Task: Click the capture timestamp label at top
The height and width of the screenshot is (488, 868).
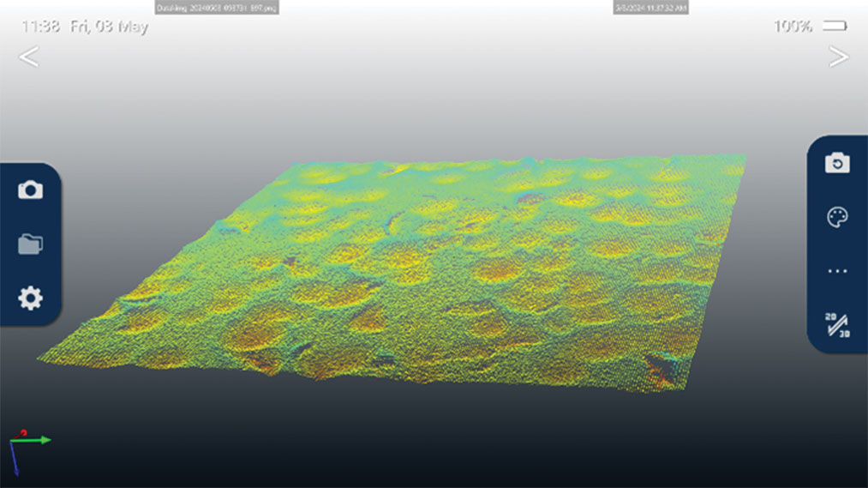Action: (x=651, y=8)
